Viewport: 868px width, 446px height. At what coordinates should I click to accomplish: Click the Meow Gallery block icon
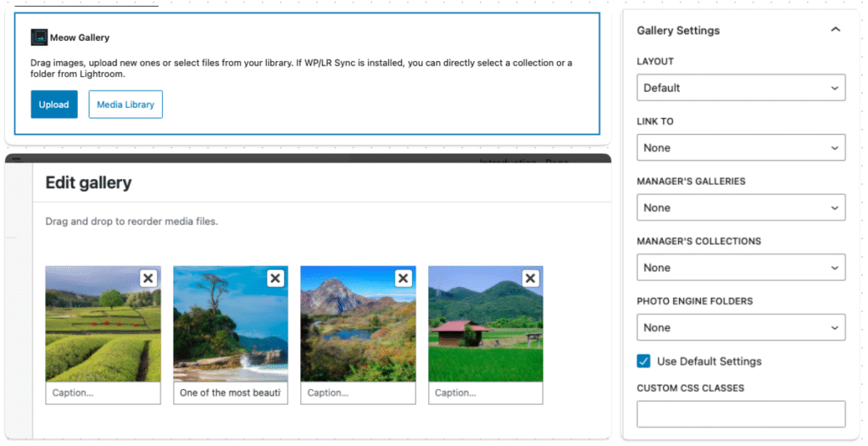tap(39, 37)
